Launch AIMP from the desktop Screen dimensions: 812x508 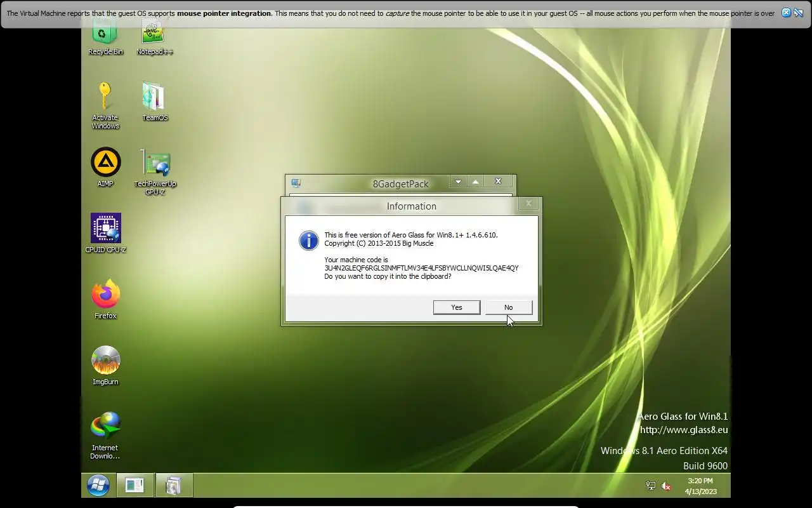[105, 168]
